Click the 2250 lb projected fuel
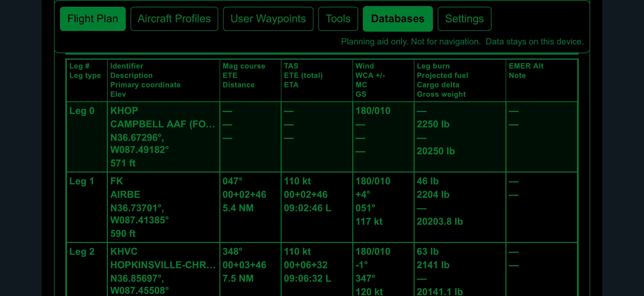The width and height of the screenshot is (644, 296). point(433,124)
